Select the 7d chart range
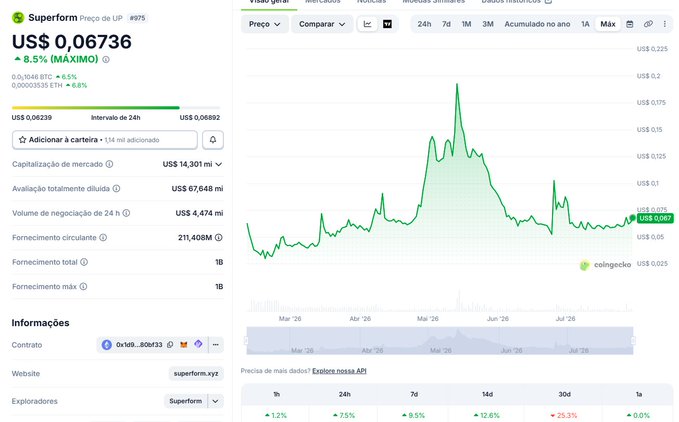This screenshot has height=422, width=679. tap(446, 24)
